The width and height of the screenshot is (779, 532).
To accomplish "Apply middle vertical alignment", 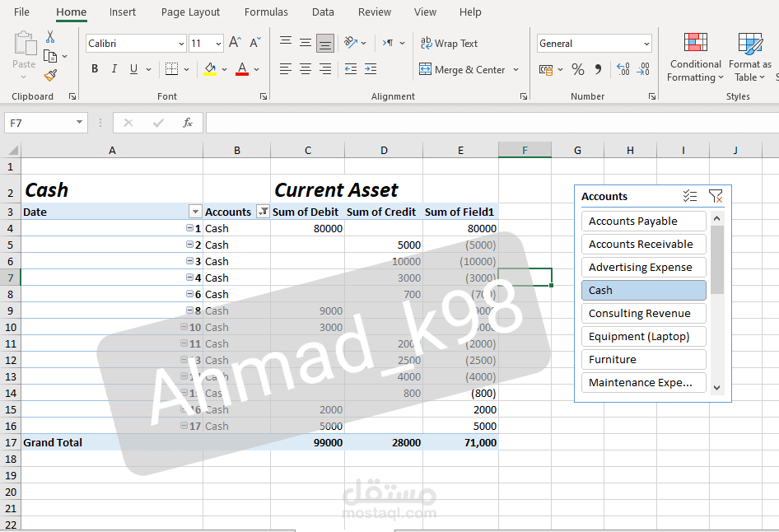I will coord(306,43).
